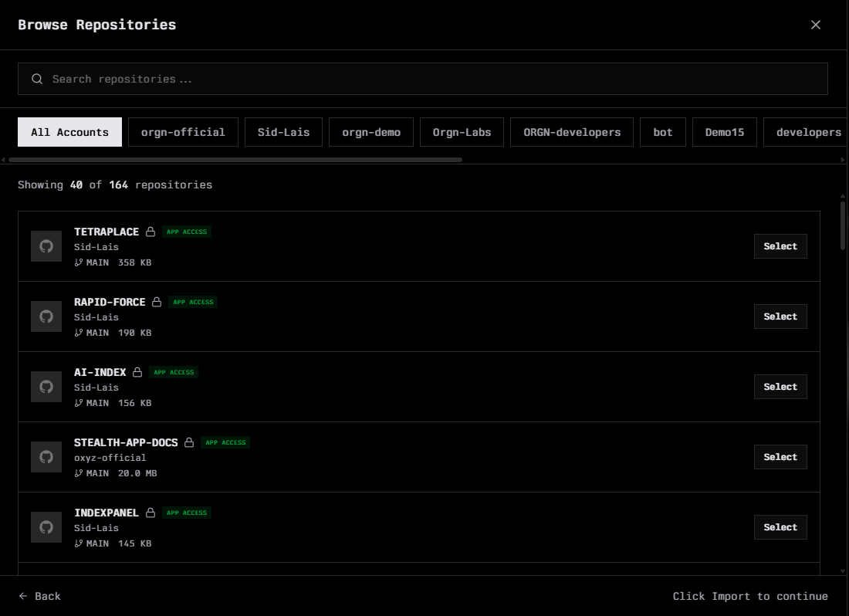The width and height of the screenshot is (849, 616).
Task: Click the lock icon next to TETRAPLACE
Action: (151, 232)
